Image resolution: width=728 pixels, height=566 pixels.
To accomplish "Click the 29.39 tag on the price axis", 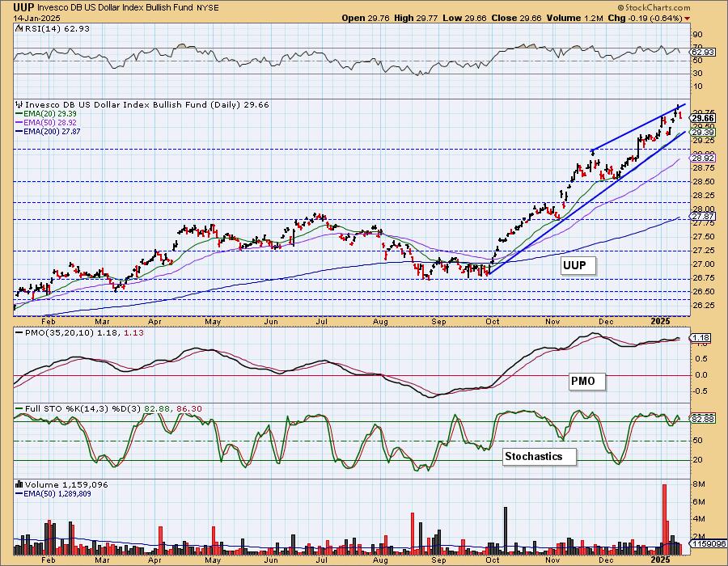I will [703, 133].
